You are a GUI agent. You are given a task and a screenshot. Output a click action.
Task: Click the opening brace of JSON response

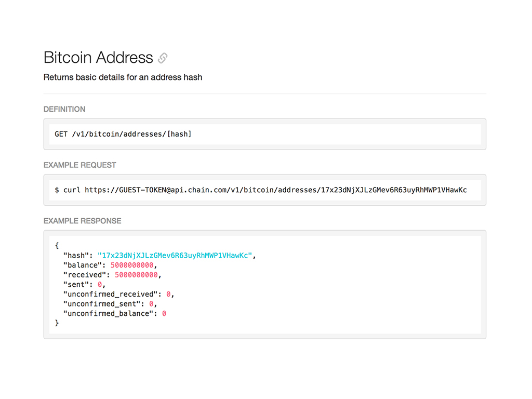tap(57, 246)
